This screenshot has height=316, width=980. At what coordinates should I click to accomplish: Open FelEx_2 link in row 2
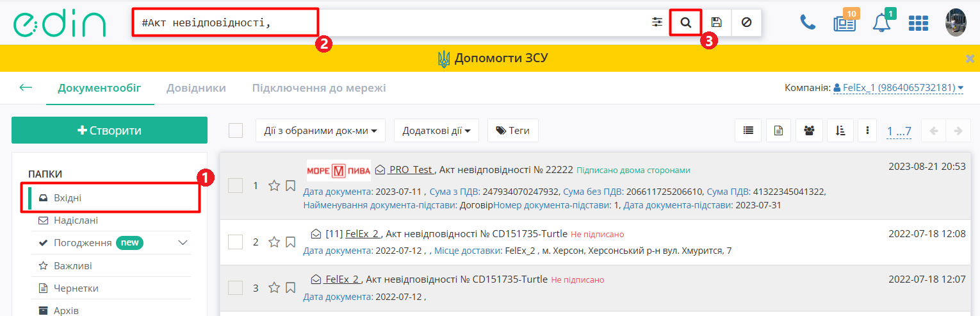pos(363,234)
